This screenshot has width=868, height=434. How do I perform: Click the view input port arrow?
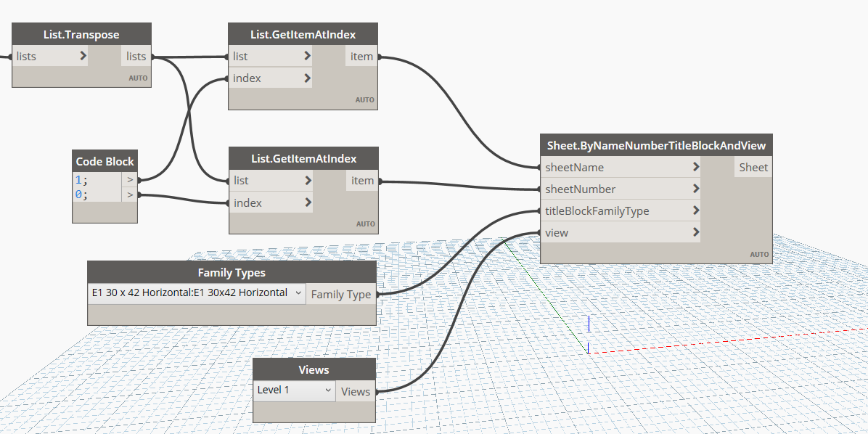[x=695, y=232]
